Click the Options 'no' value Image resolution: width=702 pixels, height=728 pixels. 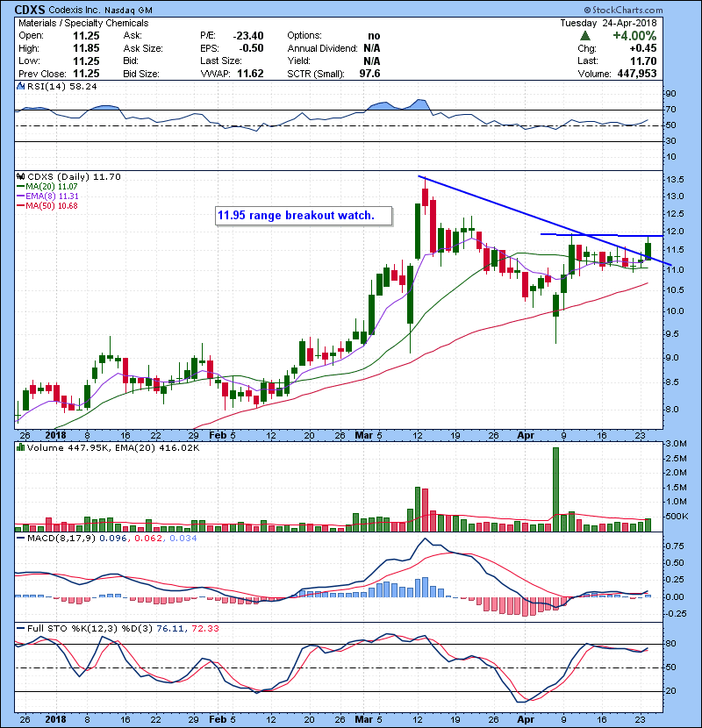pyautogui.click(x=374, y=36)
